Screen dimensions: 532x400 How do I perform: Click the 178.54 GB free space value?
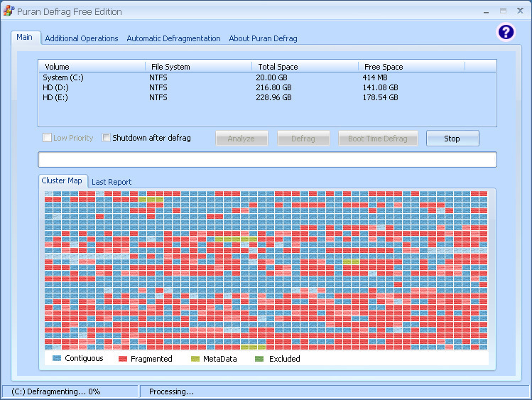click(x=380, y=97)
